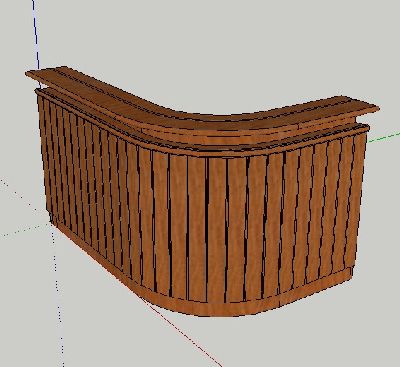
Task: Select the solid blue vertical axis line
Action: [36, 40]
